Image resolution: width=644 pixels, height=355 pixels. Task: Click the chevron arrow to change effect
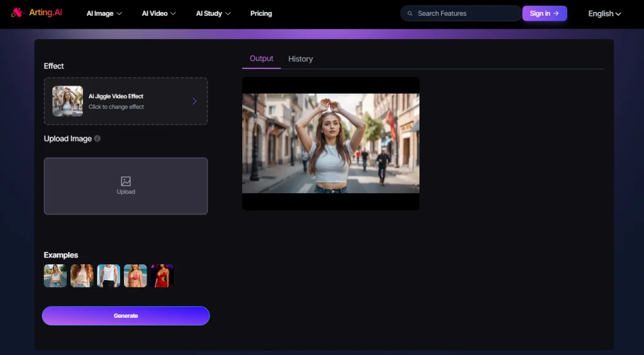click(194, 101)
